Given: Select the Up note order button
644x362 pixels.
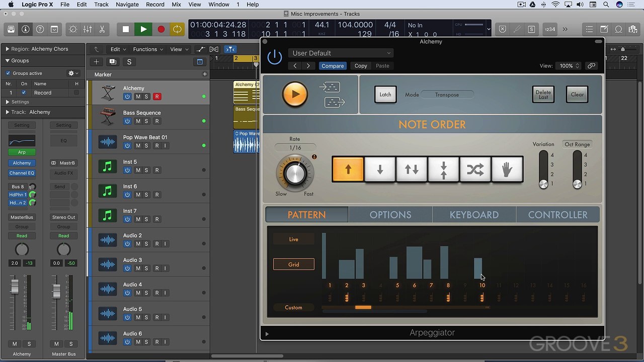Looking at the screenshot, I should (348, 169).
